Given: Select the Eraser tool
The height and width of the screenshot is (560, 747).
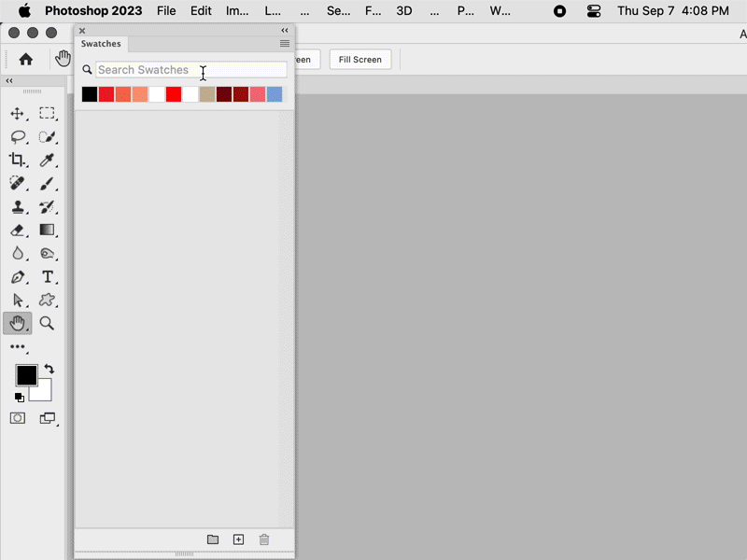Looking at the screenshot, I should tap(17, 230).
